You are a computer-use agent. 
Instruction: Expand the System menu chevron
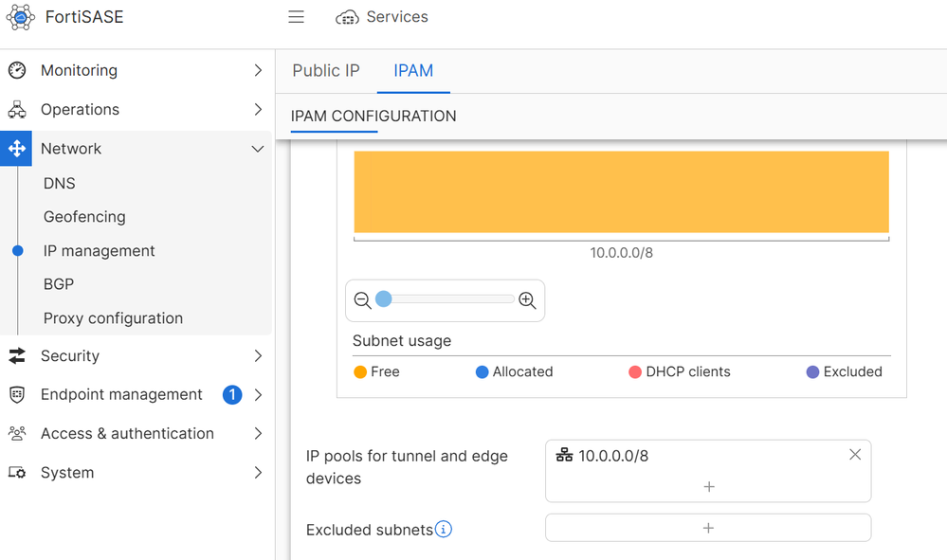[x=258, y=473]
